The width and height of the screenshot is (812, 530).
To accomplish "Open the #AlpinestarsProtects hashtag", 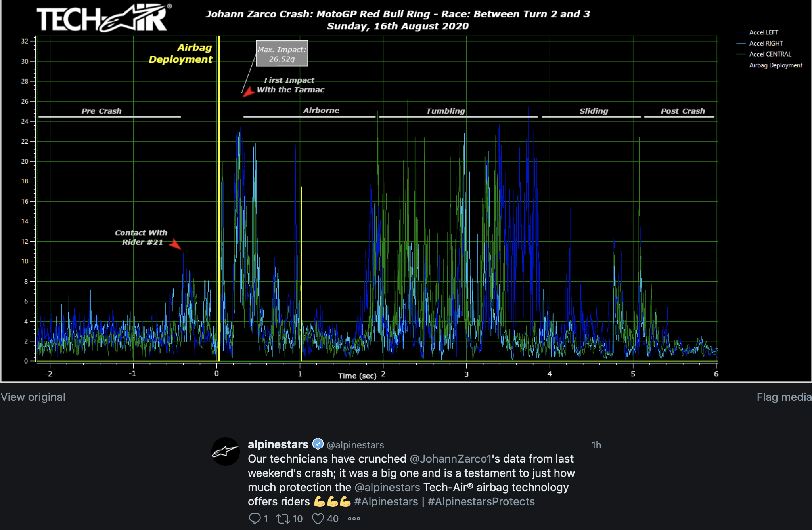I will click(481, 501).
